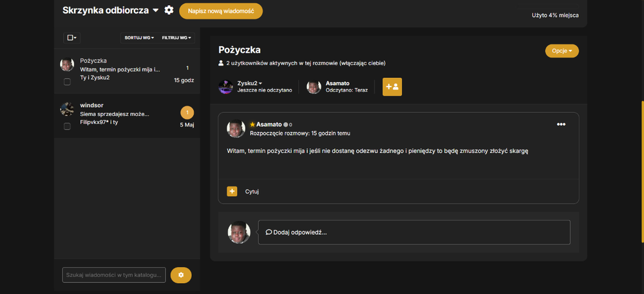The width and height of the screenshot is (644, 294).
Task: Click Napisz nową wiadomość button
Action: point(221,11)
